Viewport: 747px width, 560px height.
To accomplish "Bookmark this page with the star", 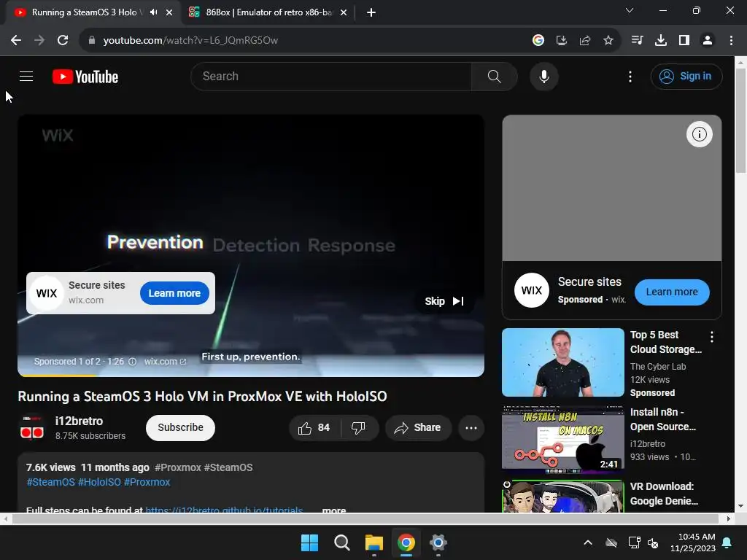I will pos(608,41).
